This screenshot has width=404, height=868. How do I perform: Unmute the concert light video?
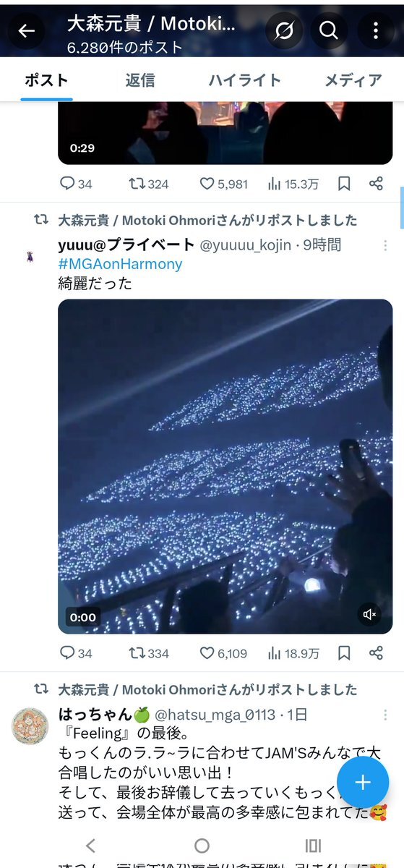pyautogui.click(x=370, y=615)
